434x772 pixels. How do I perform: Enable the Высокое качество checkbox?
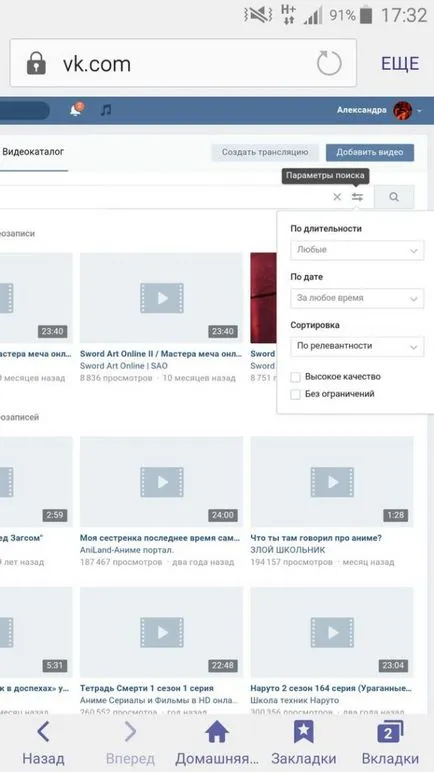pos(296,377)
